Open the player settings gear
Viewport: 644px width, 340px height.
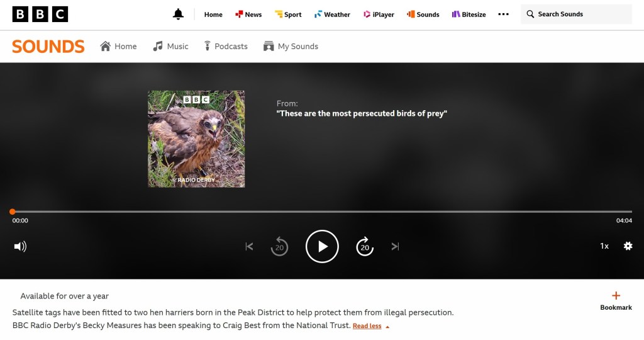tap(628, 246)
